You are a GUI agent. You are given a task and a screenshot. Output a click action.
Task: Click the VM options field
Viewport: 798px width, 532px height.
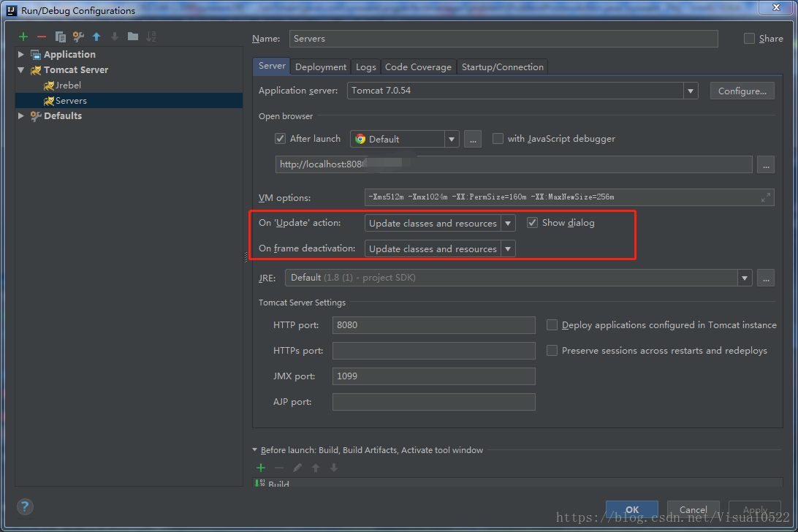[x=569, y=197]
